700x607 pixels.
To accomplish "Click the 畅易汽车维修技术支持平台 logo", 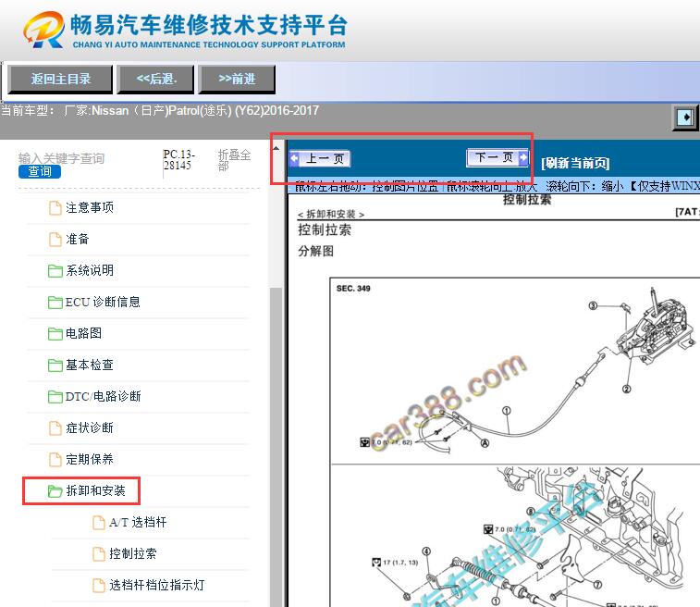I will click(x=185, y=30).
